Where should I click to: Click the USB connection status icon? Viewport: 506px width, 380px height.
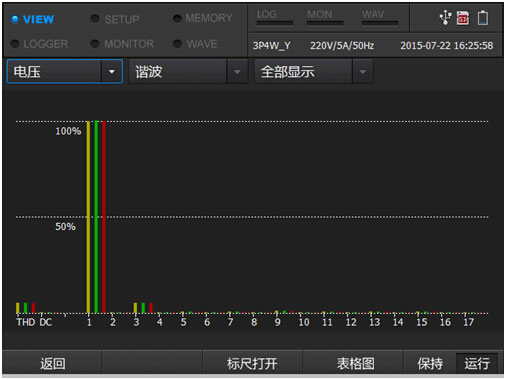445,17
